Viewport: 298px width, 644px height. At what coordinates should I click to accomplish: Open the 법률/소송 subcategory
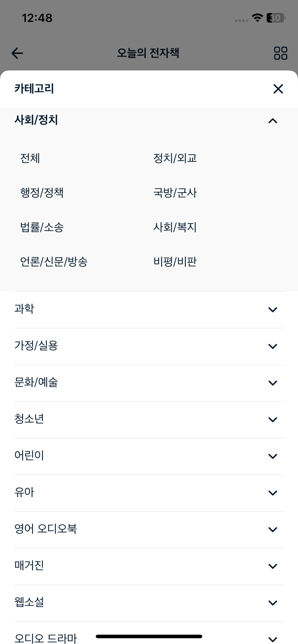point(42,227)
